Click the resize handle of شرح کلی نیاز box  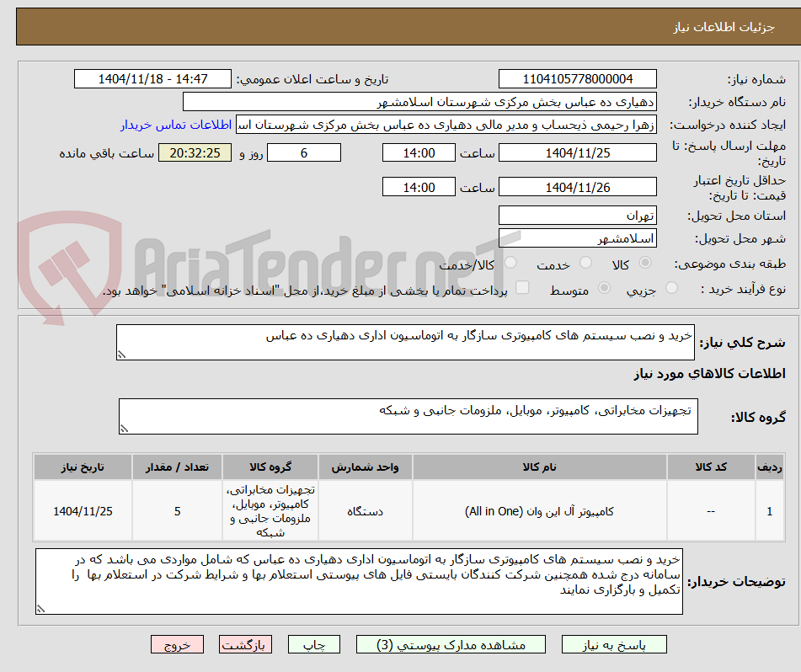(x=121, y=355)
